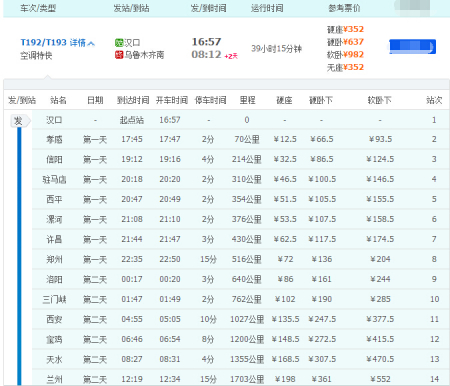Select station name 西平 in the stop list
The height and width of the screenshot is (386, 450).
54,199
